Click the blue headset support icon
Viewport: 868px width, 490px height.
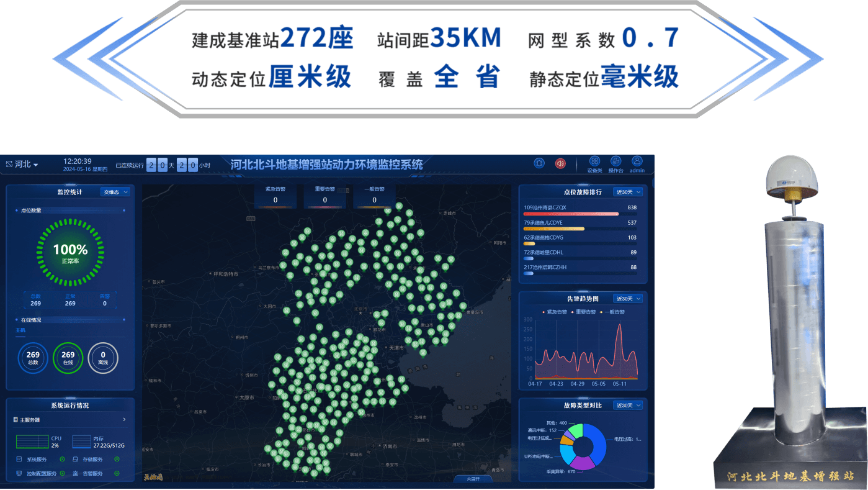(539, 163)
